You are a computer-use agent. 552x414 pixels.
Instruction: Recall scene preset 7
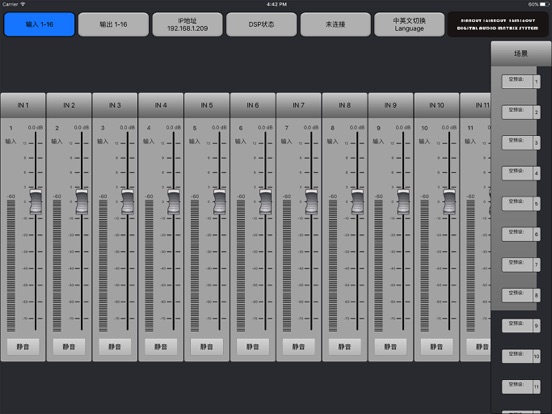(x=521, y=265)
